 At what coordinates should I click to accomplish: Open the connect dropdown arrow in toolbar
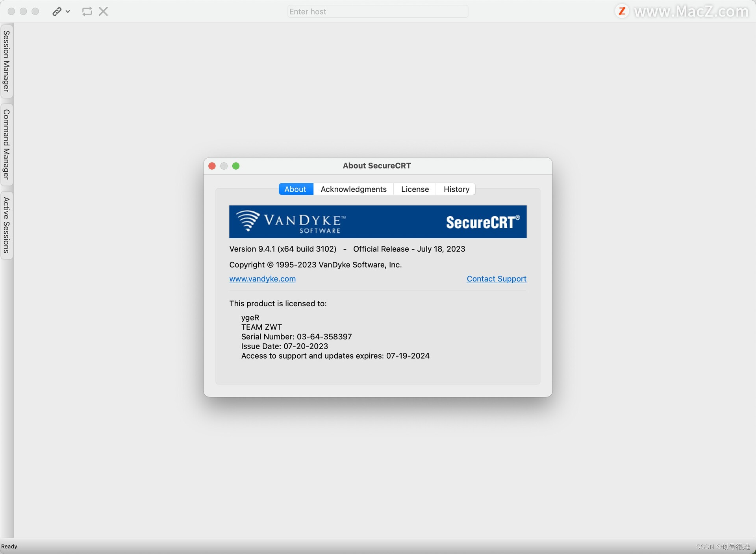[68, 11]
